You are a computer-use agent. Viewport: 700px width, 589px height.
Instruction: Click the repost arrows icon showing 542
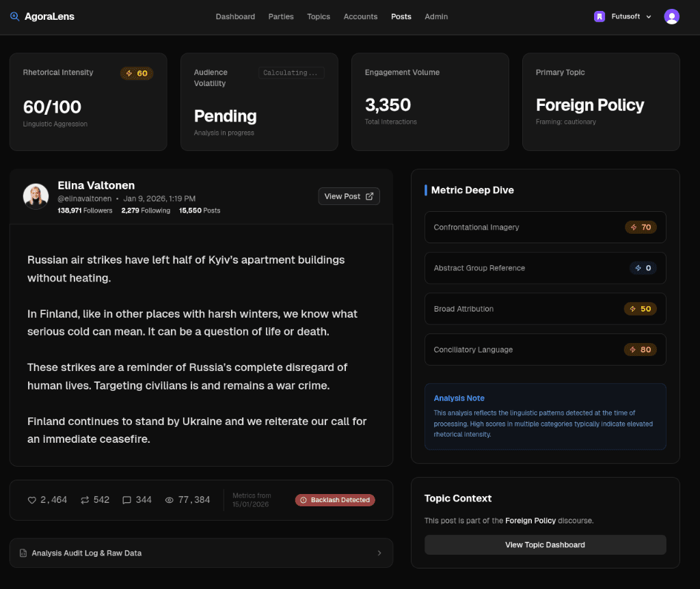tap(85, 499)
